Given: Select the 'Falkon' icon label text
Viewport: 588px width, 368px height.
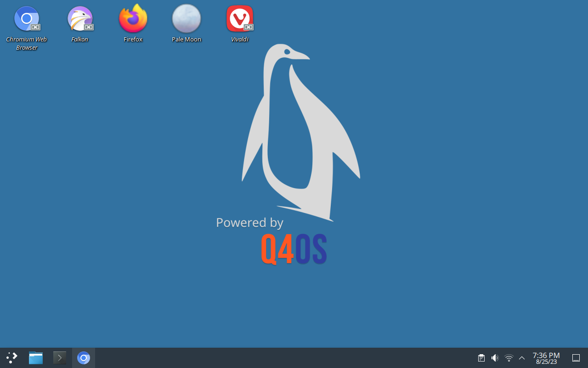Looking at the screenshot, I should 80,39.
